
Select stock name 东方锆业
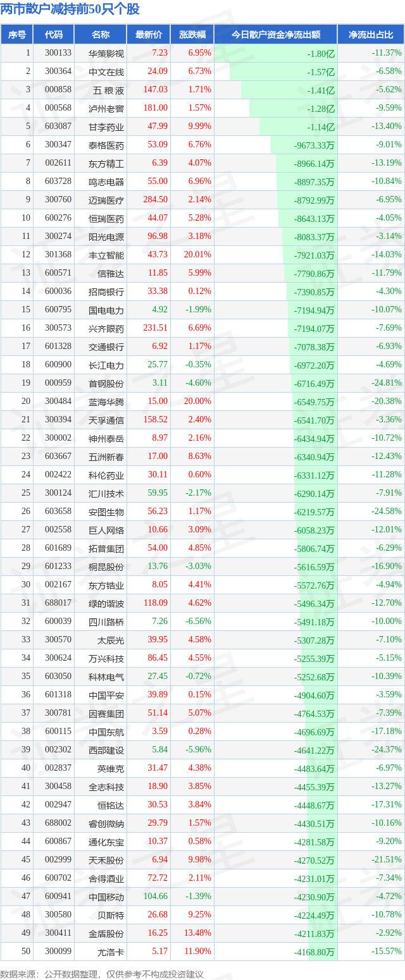click(x=106, y=585)
